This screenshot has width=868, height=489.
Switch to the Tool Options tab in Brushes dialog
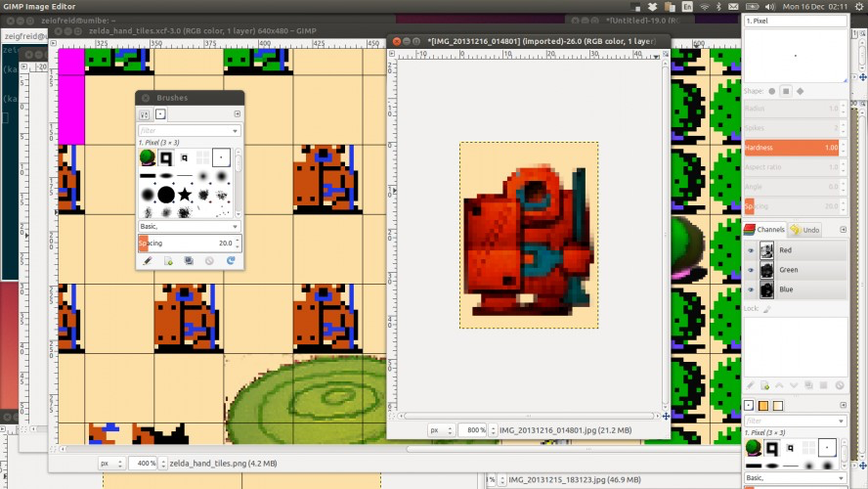click(x=145, y=114)
